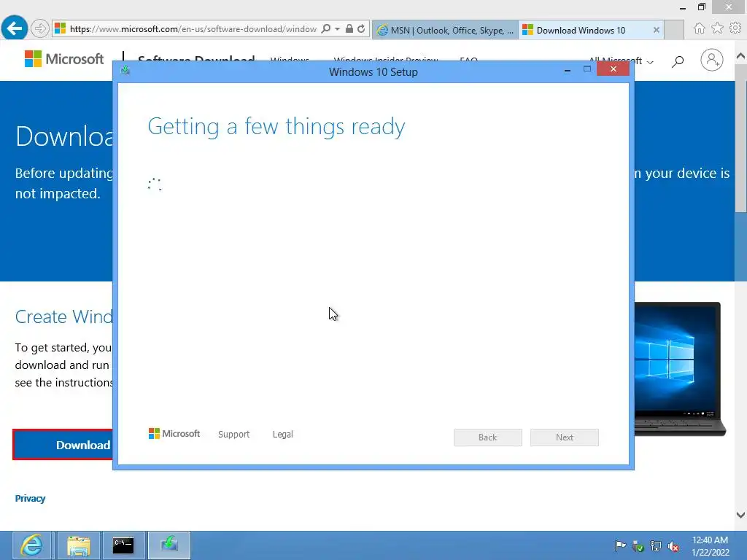Click the Microsoft site icon in address bar
Screen dimensions: 747x560
click(x=60, y=28)
